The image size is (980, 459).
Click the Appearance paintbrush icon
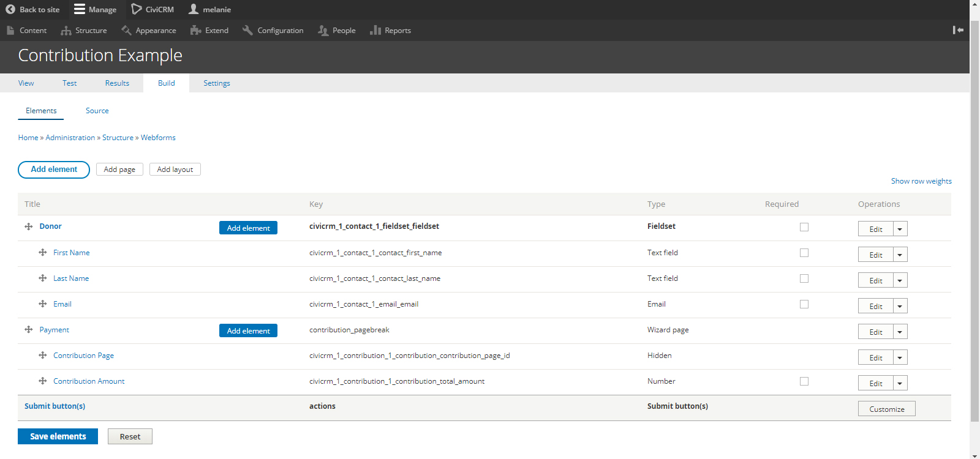pyautogui.click(x=126, y=30)
